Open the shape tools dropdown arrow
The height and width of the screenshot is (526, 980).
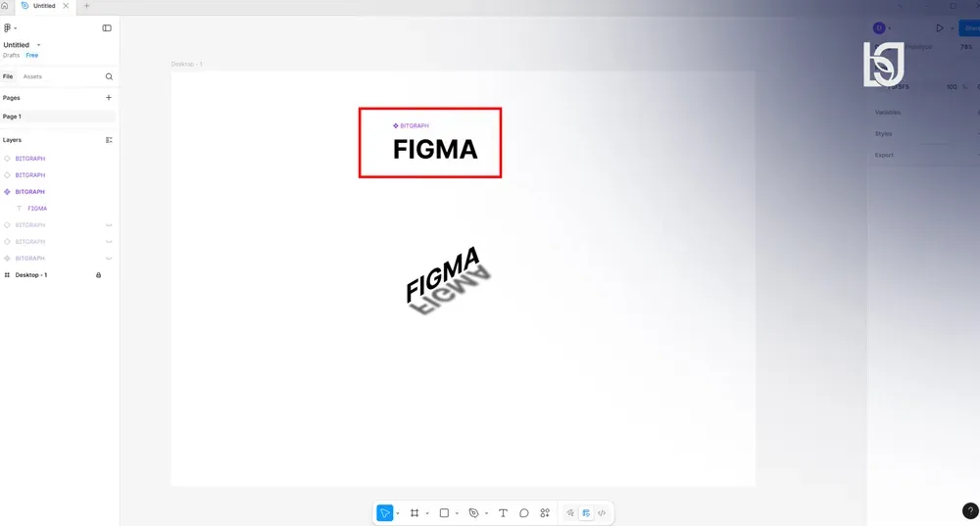point(457,513)
